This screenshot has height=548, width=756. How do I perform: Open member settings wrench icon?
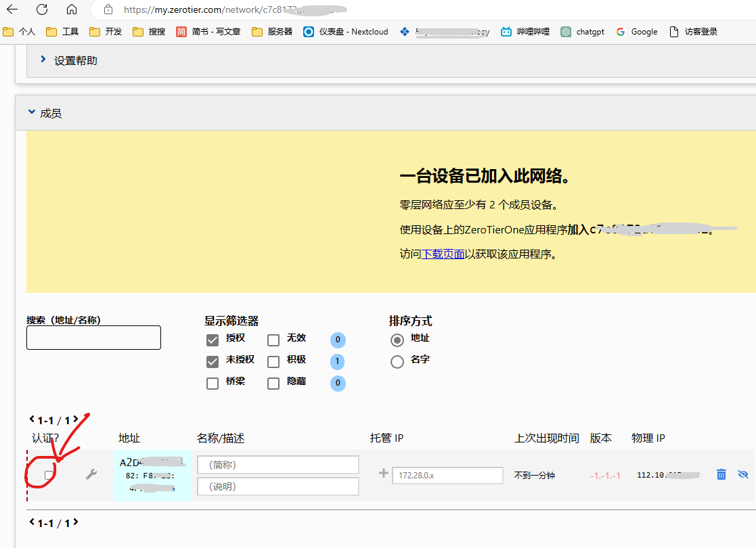(x=91, y=475)
